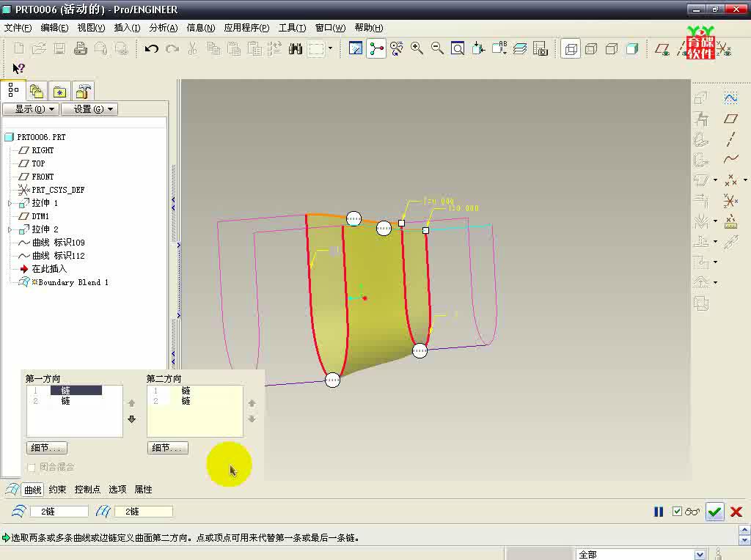This screenshot has width=751, height=560.
Task: Click the Datum Coordinate System tool
Action: click(731, 201)
